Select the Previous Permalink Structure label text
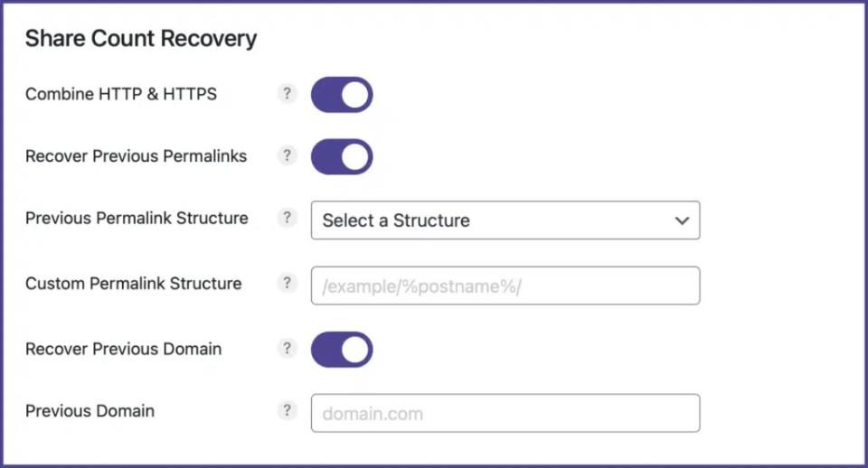This screenshot has height=468, width=868. (137, 219)
